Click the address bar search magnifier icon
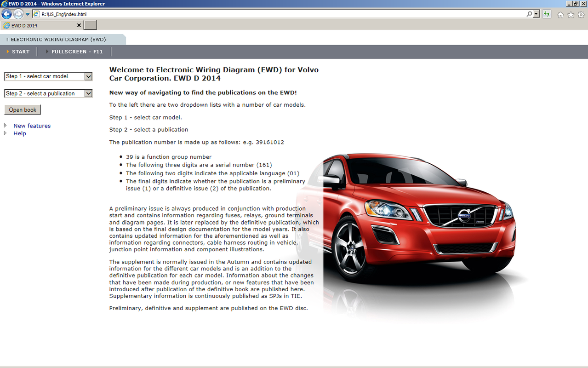The image size is (588, 368). tap(530, 14)
